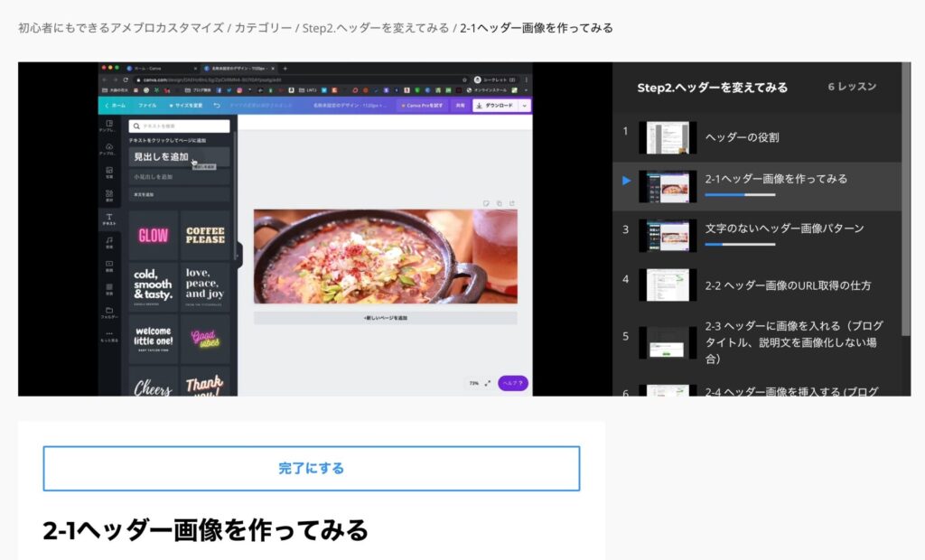This screenshot has height=560, width=925.
Task: Click the Facebook bookmark icon in bookmarks bar
Action: pos(219,90)
